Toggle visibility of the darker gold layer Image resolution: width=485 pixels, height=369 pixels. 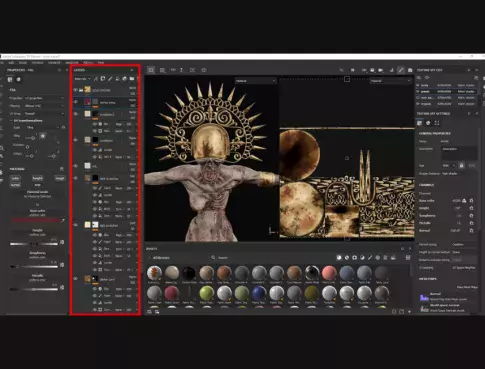pyautogui.click(x=76, y=279)
